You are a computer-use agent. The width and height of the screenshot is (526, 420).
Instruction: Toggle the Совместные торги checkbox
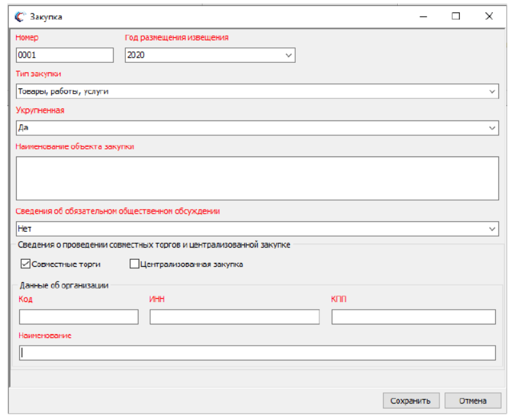click(x=26, y=264)
